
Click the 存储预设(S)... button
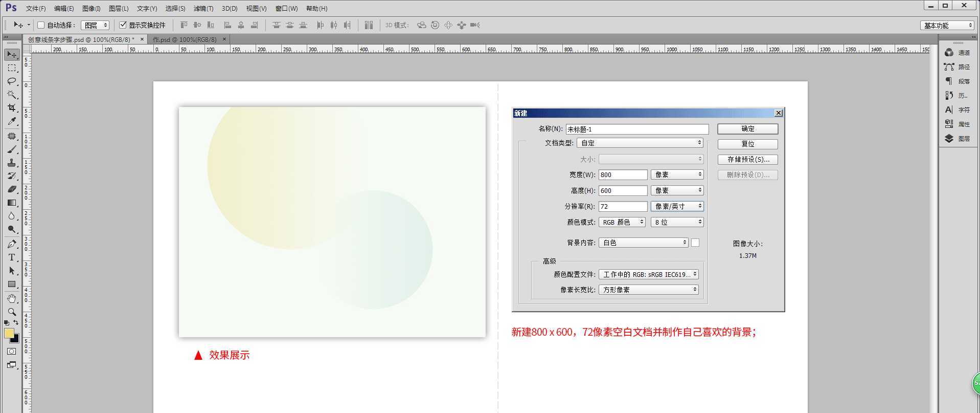(747, 160)
